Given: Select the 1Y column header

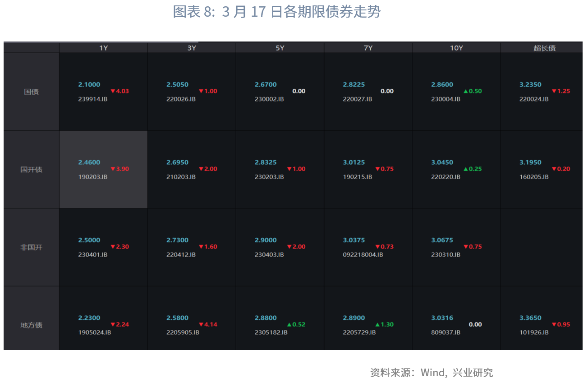Looking at the screenshot, I should [x=103, y=48].
